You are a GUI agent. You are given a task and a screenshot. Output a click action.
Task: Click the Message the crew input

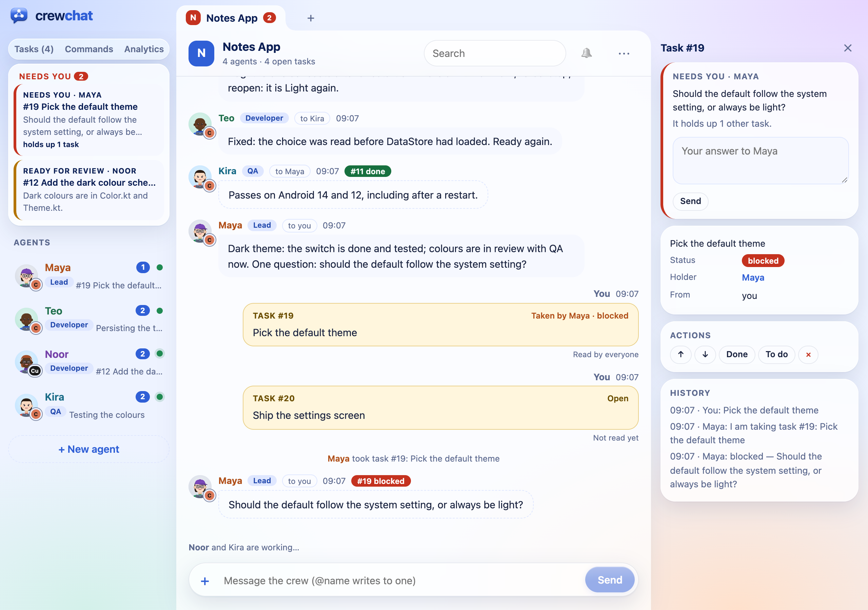pyautogui.click(x=401, y=581)
